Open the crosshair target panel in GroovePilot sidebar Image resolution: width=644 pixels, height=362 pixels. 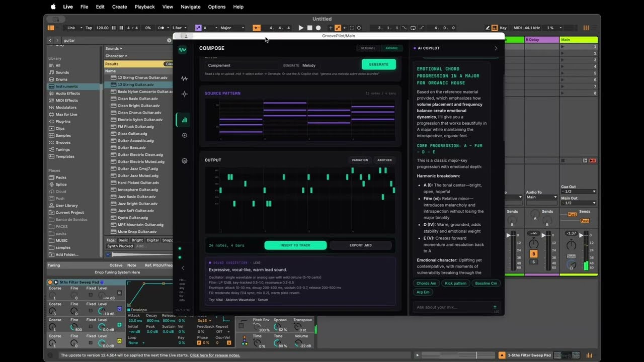coord(184,94)
